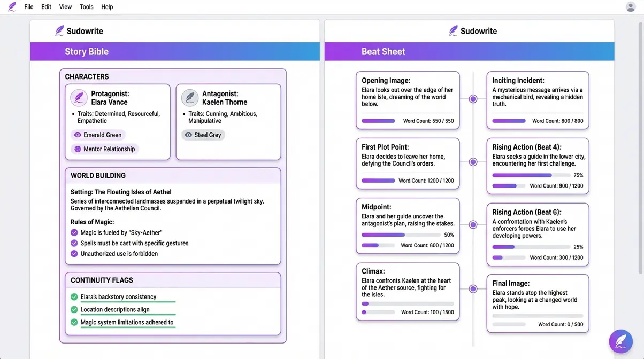This screenshot has width=644, height=359.
Task: Toggle visibility on the Emerald Green trait
Action: click(x=76, y=135)
